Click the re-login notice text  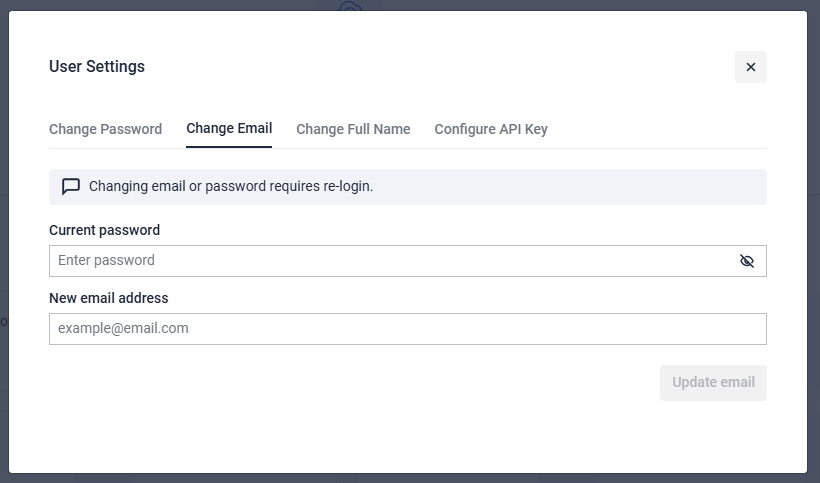tap(231, 187)
